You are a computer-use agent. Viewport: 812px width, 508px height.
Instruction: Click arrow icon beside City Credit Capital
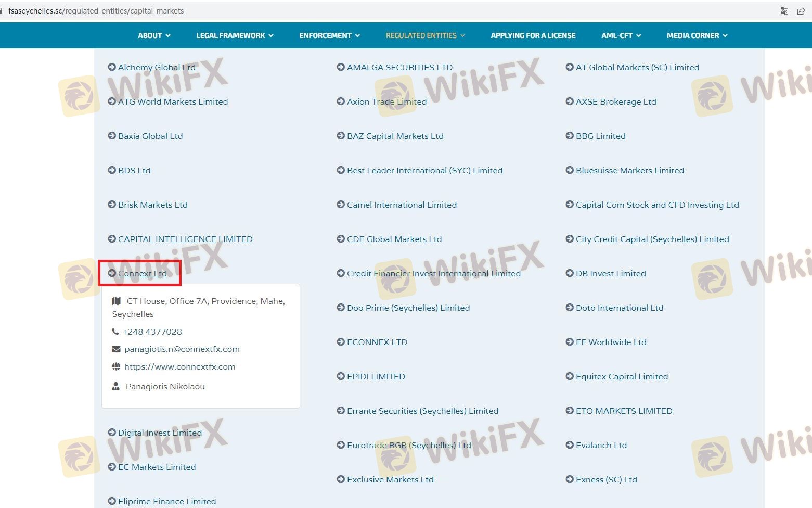coord(570,239)
